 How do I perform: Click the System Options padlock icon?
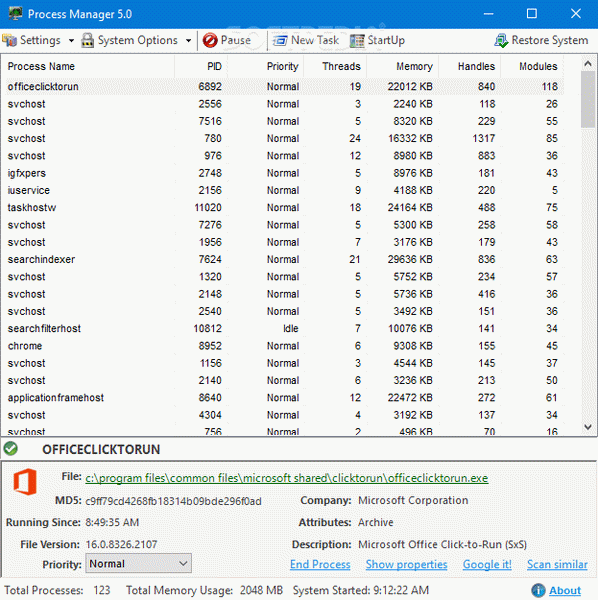[x=87, y=40]
